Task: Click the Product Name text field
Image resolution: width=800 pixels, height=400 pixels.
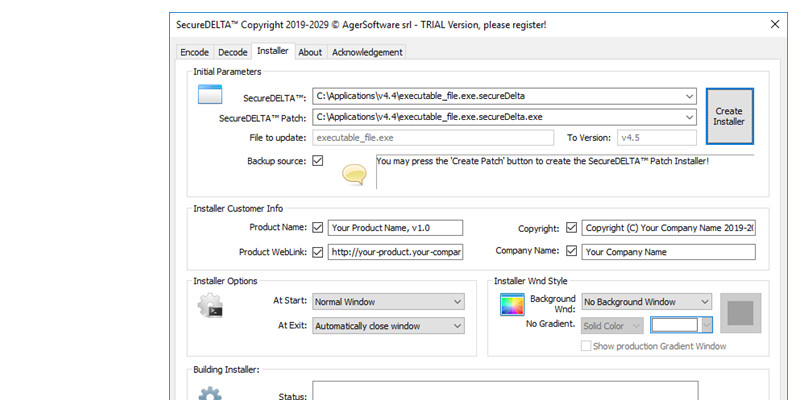Action: click(395, 228)
